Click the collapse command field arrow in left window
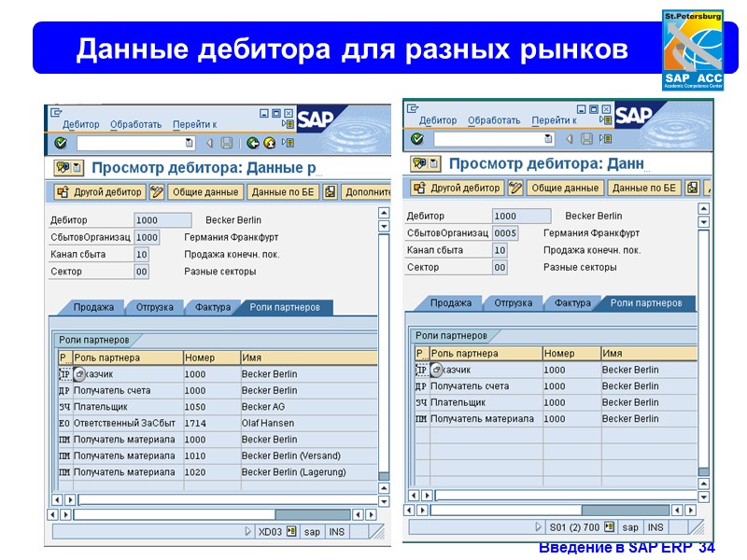 pos(209,143)
